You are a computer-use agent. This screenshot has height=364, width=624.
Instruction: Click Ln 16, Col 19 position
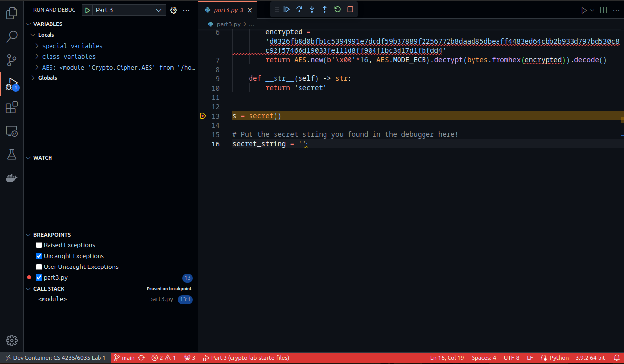point(447,358)
